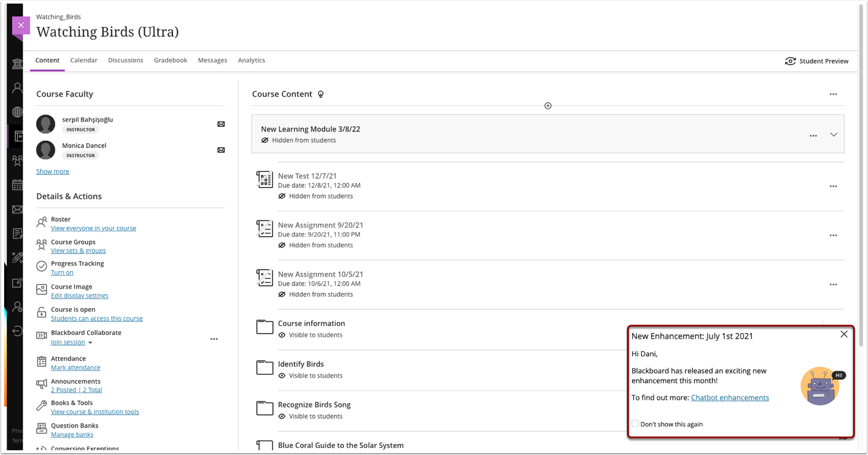
Task: Open the Messages tab
Action: (213, 60)
